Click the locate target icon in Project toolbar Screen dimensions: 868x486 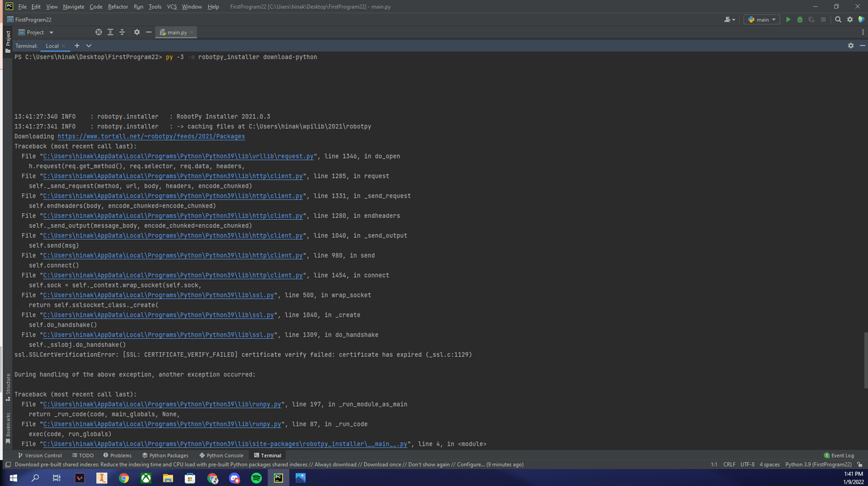click(98, 32)
